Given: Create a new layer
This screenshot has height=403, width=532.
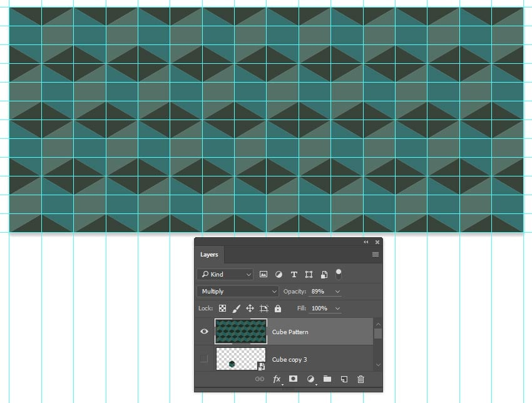Looking at the screenshot, I should pos(344,379).
